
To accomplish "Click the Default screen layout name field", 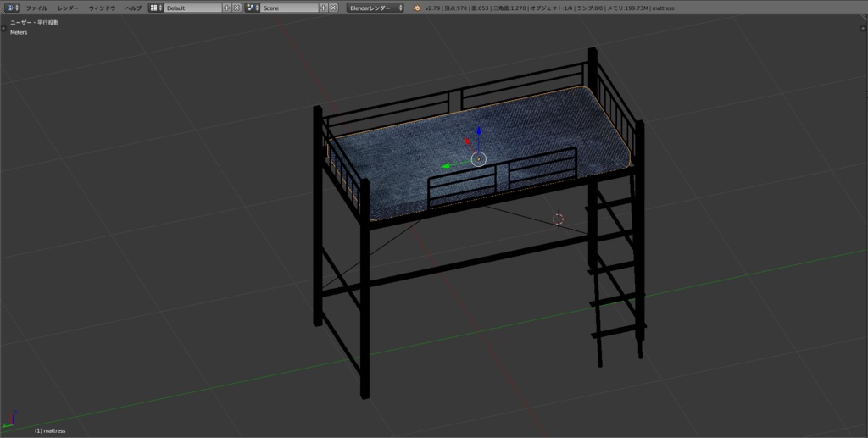I will click(192, 8).
